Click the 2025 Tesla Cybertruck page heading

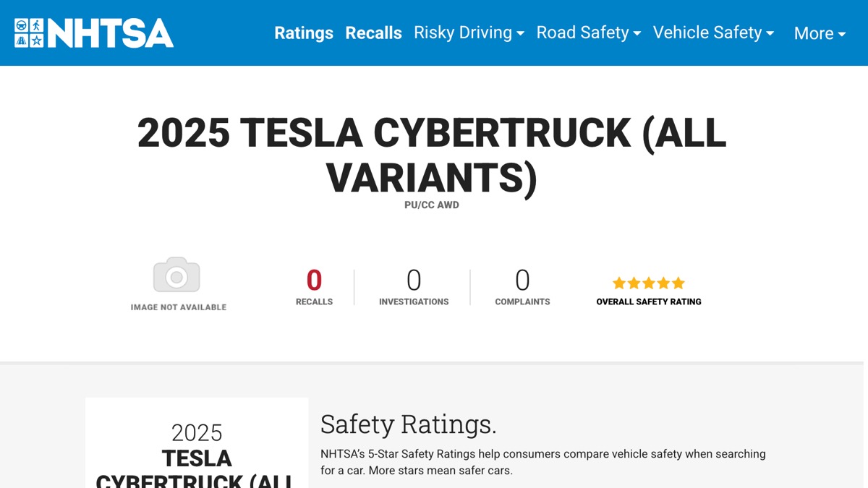[x=432, y=155]
